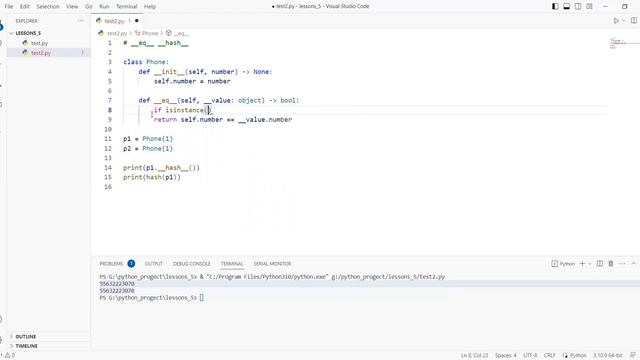Click line number 8 in the gutter
This screenshot has height=360, width=640.
coord(109,110)
